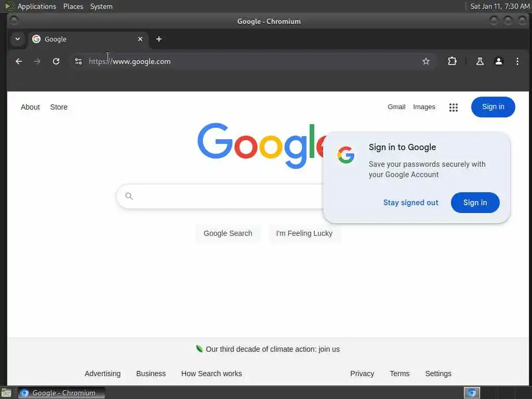Click Sign in inside the popup
Viewport: 532px width, 399px height.
coord(475,203)
